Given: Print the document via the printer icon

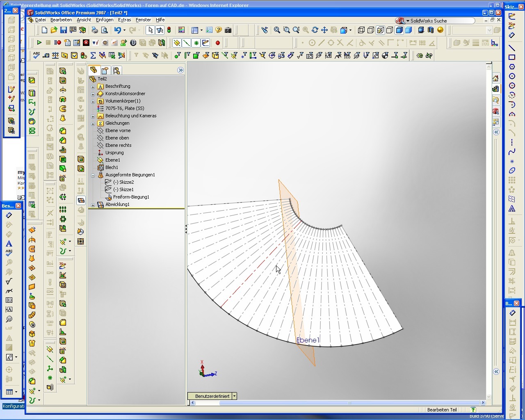Looking at the screenshot, I should (x=95, y=30).
